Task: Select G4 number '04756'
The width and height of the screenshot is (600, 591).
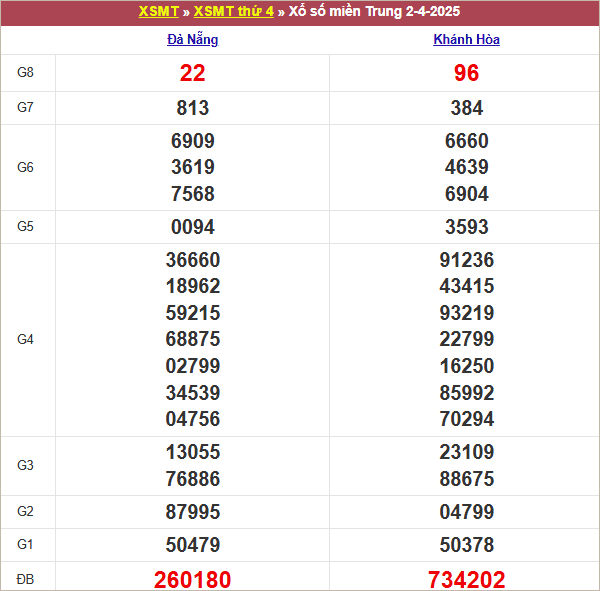Action: tap(192, 419)
